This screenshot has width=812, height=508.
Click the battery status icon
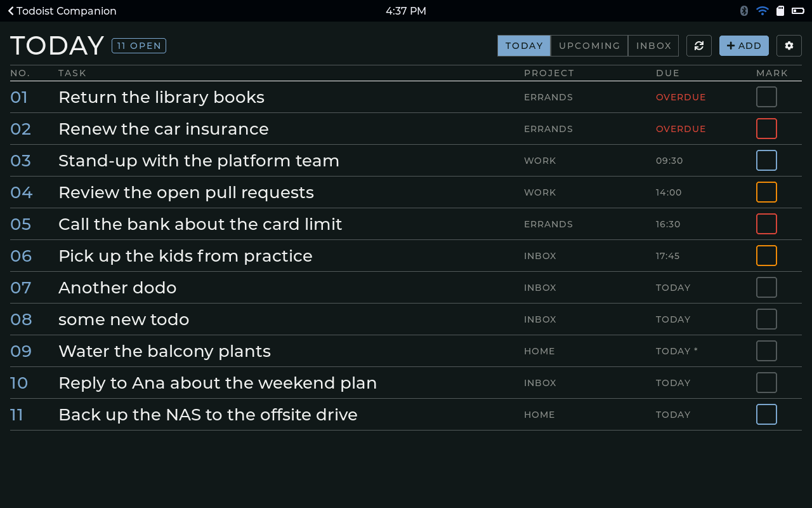798,11
